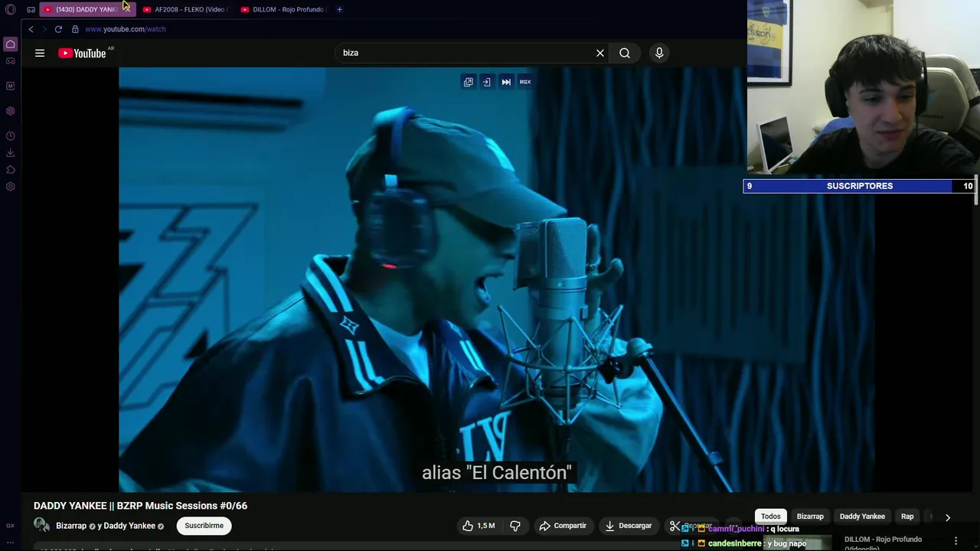Pop out video overlay icon
The image size is (980, 551).
point(469,82)
